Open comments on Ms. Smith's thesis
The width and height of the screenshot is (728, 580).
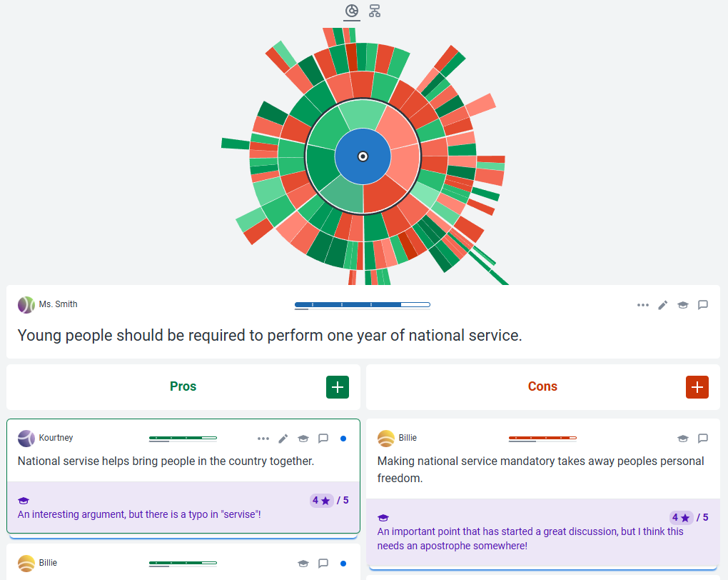(x=703, y=305)
